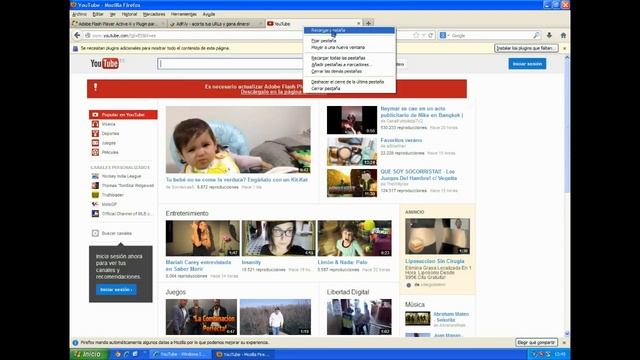Click the Windows Inicio start button

click(x=89, y=354)
